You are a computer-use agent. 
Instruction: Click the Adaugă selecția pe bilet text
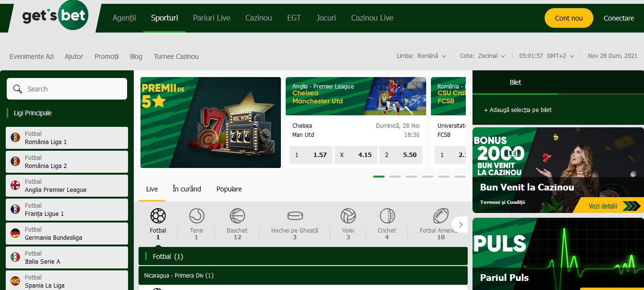pos(518,110)
